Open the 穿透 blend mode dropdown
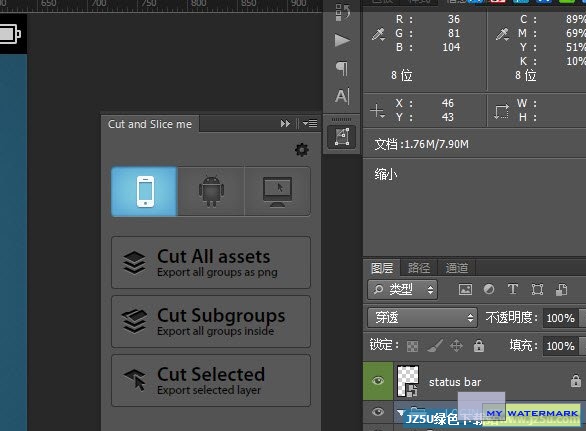Viewport: 586px width, 431px height. (422, 318)
